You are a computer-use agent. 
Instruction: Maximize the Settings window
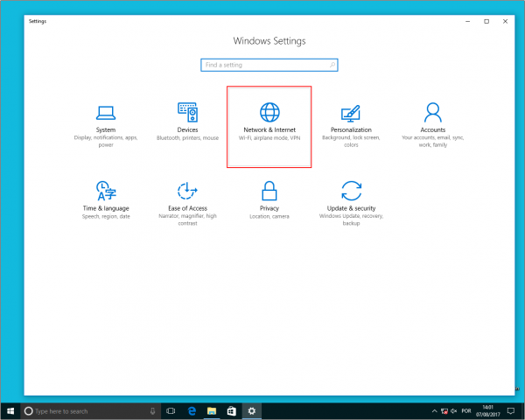486,21
